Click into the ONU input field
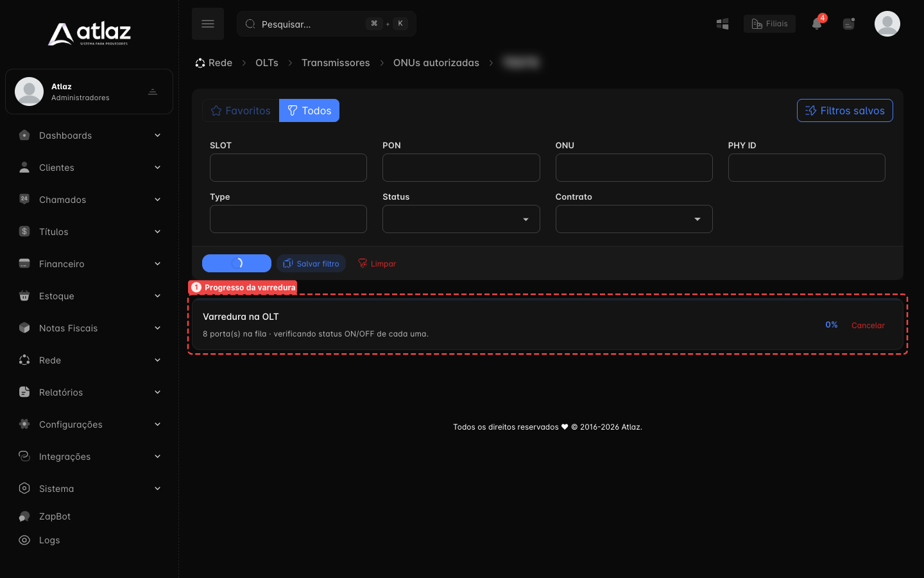924x578 pixels. pyautogui.click(x=634, y=168)
